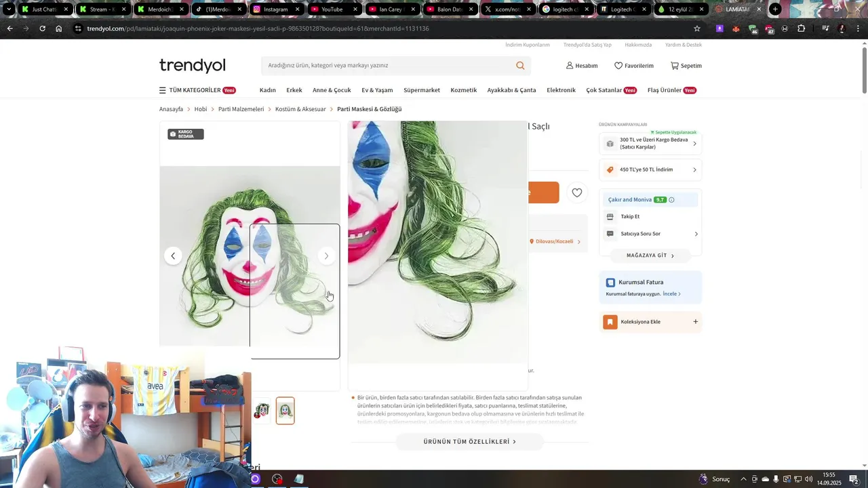Image resolution: width=868 pixels, height=488 pixels.
Task: Open Çok Satanlar menu item
Action: coord(611,90)
